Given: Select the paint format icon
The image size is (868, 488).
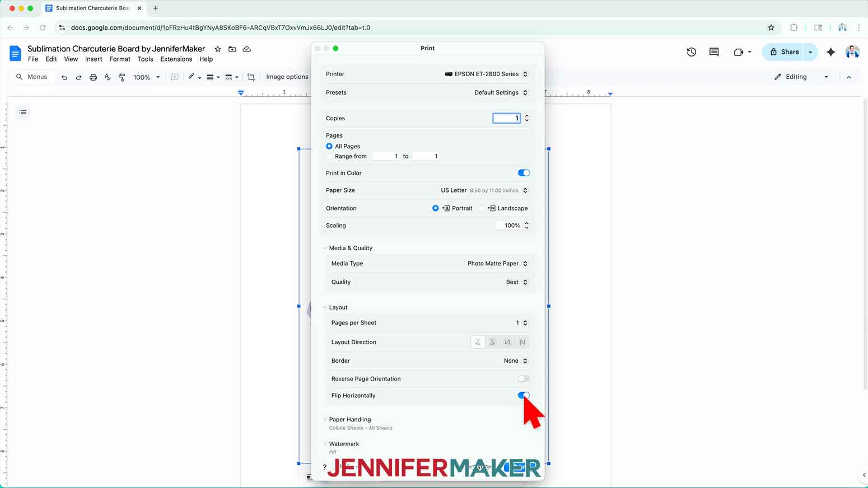Looking at the screenshot, I should tap(122, 77).
